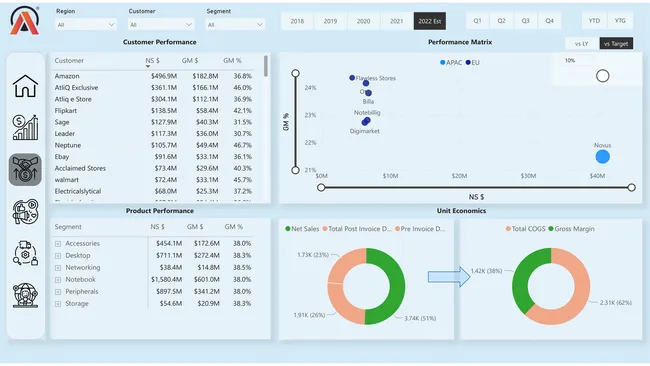Switch comparison to vs LY
The height and width of the screenshot is (366, 650).
click(582, 44)
